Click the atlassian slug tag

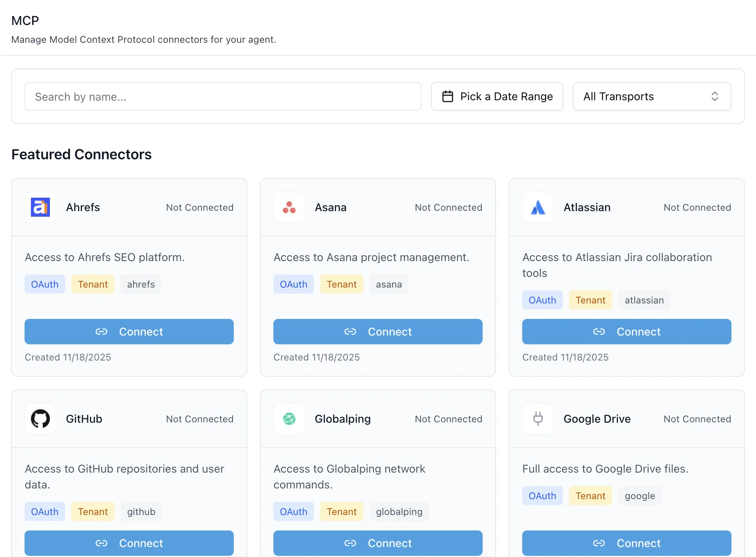click(644, 300)
